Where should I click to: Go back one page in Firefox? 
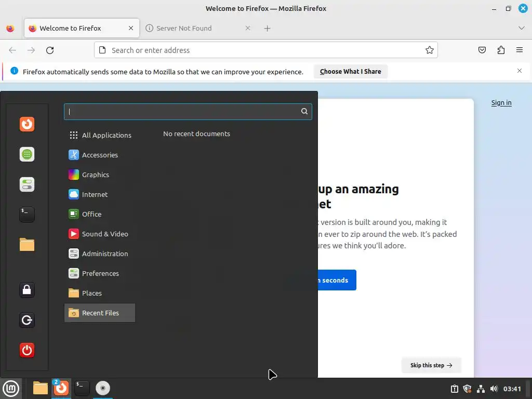point(12,50)
